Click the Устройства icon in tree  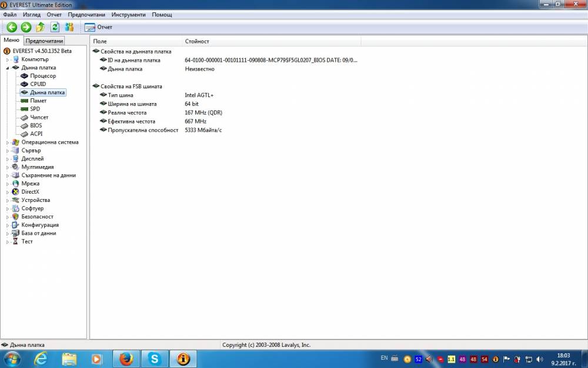[x=15, y=200]
